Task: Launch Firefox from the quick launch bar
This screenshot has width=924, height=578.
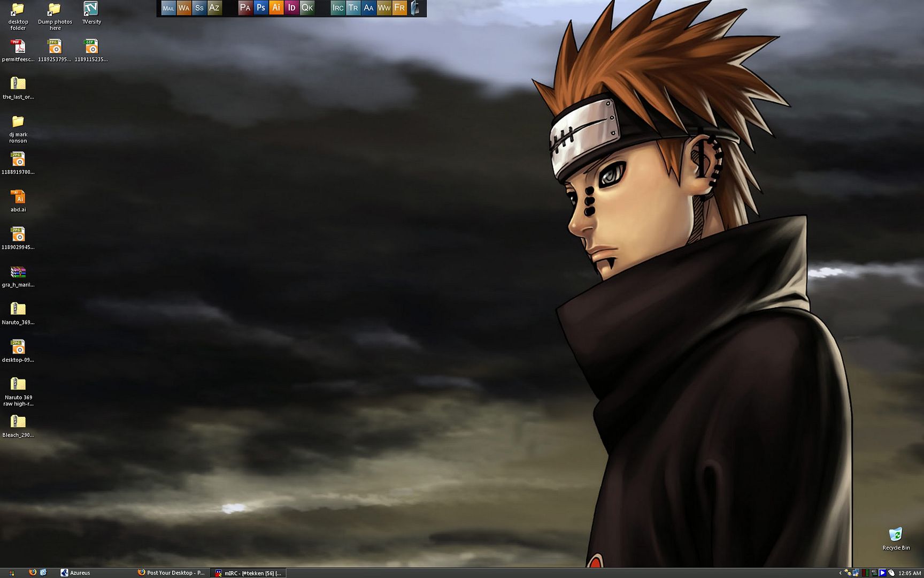Action: pos(33,572)
